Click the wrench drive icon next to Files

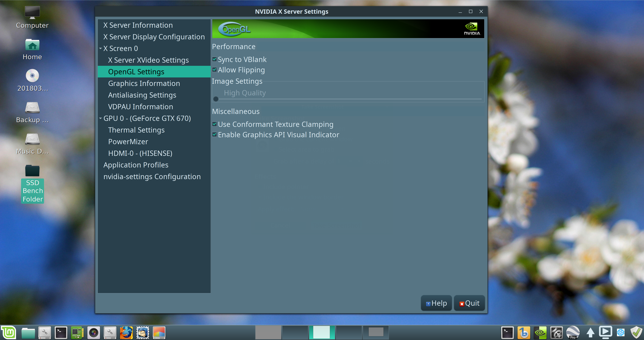coord(44,333)
